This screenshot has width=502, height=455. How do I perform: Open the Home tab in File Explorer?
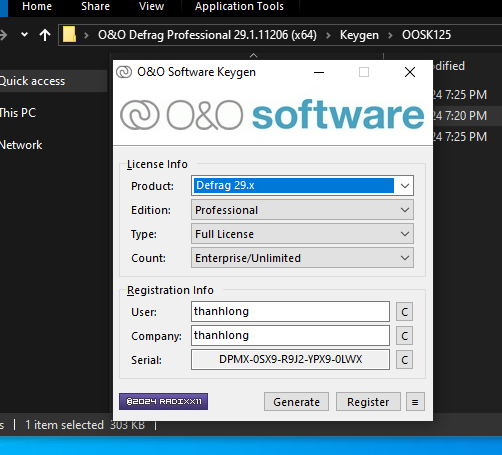(37, 6)
